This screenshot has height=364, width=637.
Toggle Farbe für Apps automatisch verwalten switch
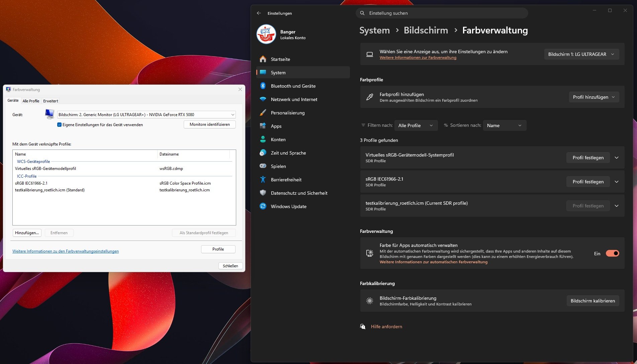612,253
